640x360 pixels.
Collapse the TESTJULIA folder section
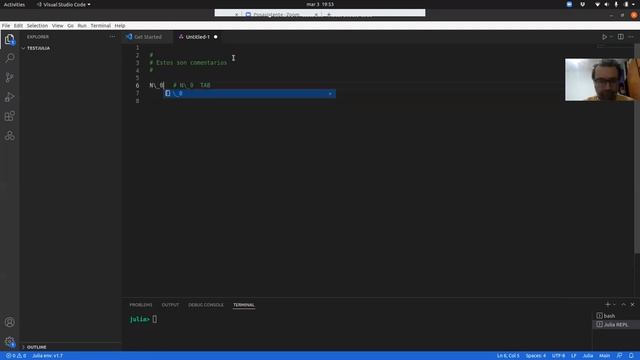click(x=71, y=48)
